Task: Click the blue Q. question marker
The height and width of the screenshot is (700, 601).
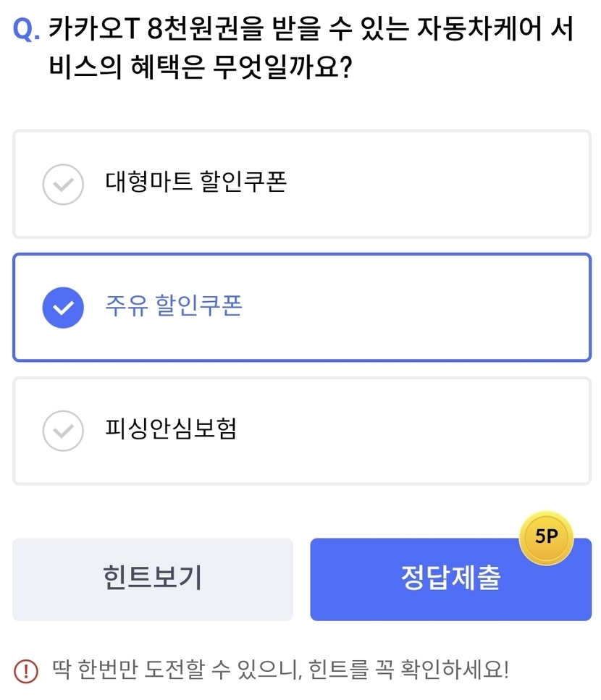Action: coord(27,30)
